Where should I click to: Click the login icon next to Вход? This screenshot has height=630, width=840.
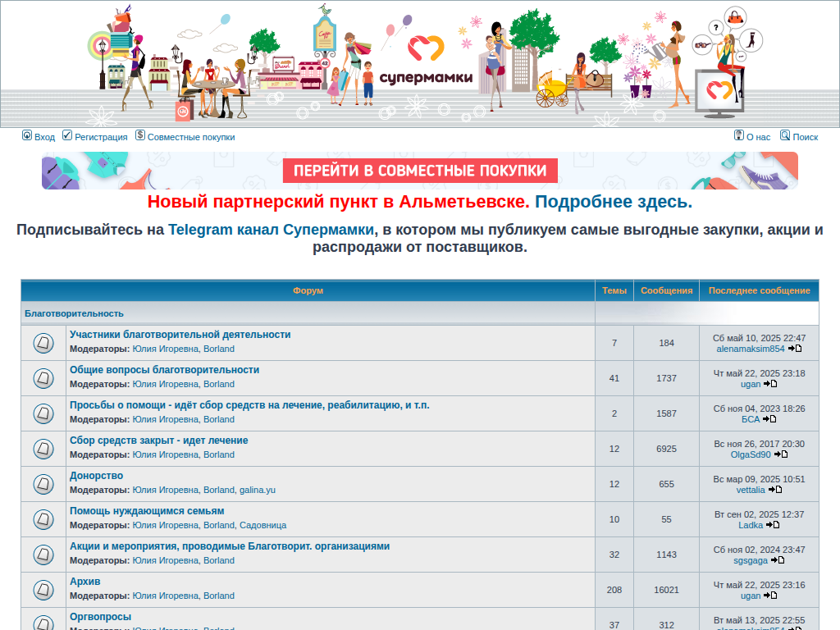click(27, 135)
